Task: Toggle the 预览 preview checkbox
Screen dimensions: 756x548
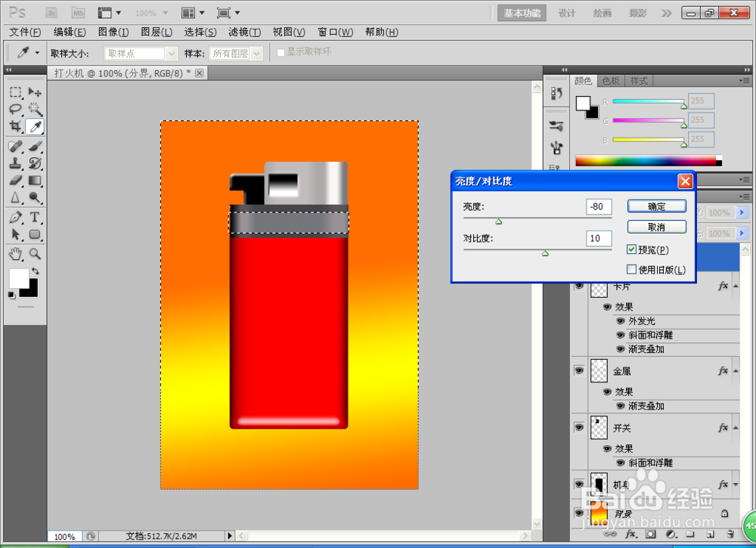Action: (x=631, y=249)
